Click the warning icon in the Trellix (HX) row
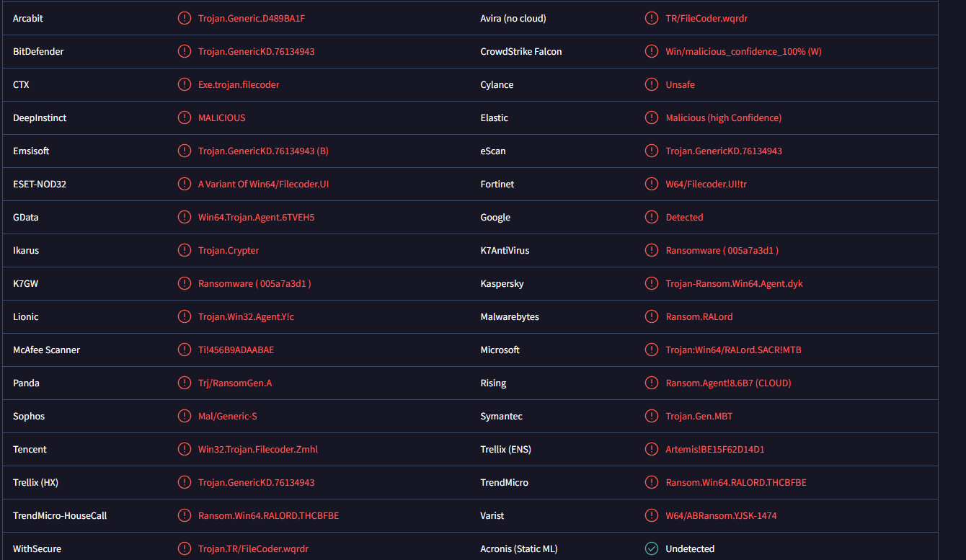 pyautogui.click(x=185, y=482)
